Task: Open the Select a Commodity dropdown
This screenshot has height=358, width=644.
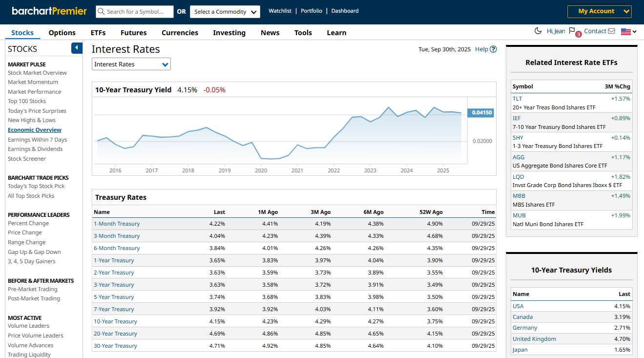Action: 225,11
